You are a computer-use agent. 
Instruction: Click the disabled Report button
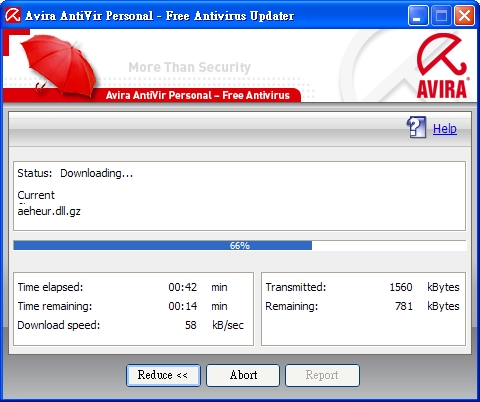pyautogui.click(x=322, y=375)
